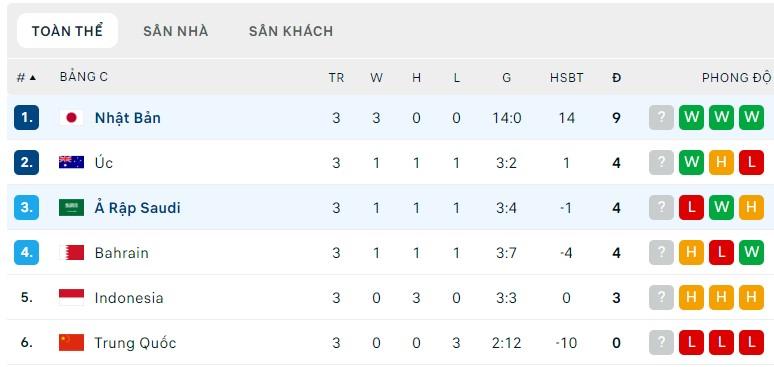Open the Indonesia team row
774x367 pixels.
pos(390,297)
